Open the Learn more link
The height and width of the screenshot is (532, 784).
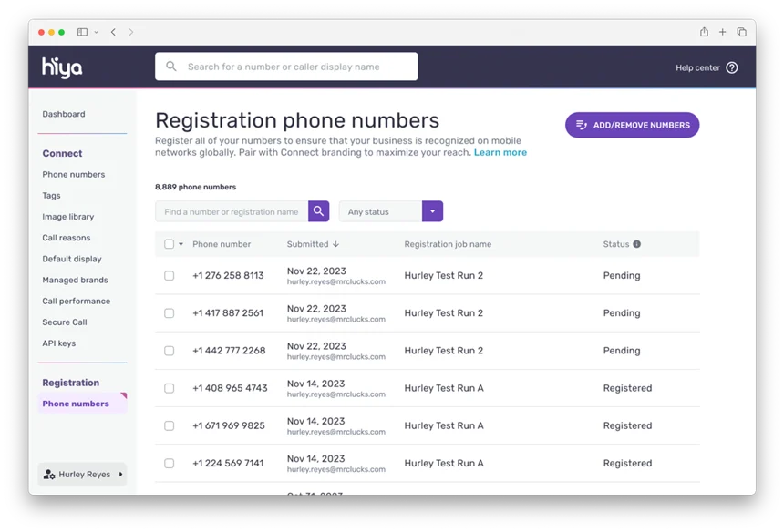point(500,152)
